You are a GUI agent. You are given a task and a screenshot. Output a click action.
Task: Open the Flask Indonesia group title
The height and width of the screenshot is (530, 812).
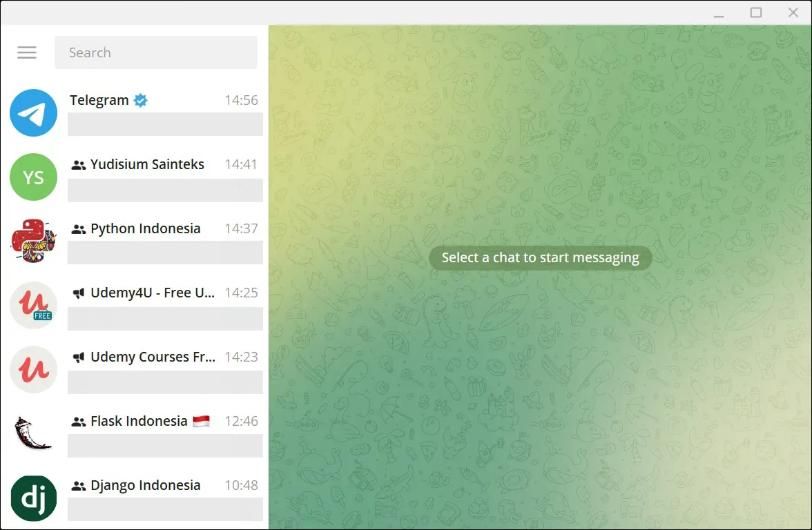pyautogui.click(x=139, y=421)
